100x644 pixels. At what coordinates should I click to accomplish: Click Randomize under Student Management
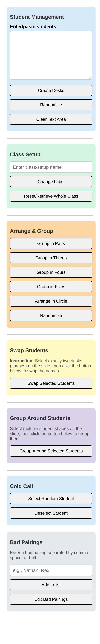click(51, 105)
